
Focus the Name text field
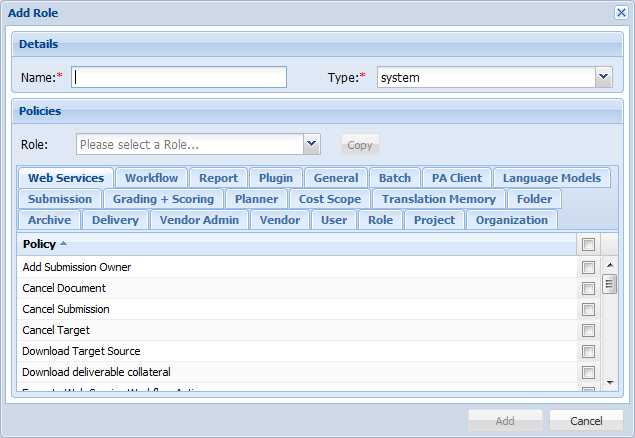(x=179, y=77)
